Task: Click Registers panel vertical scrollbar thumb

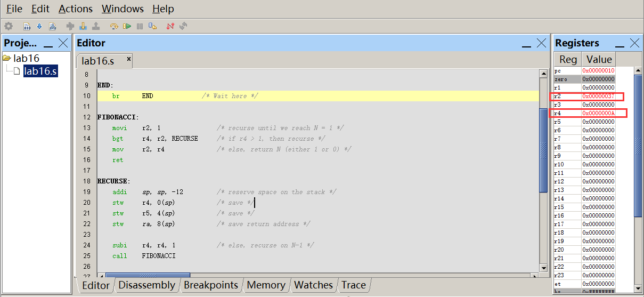Action: pos(638,146)
